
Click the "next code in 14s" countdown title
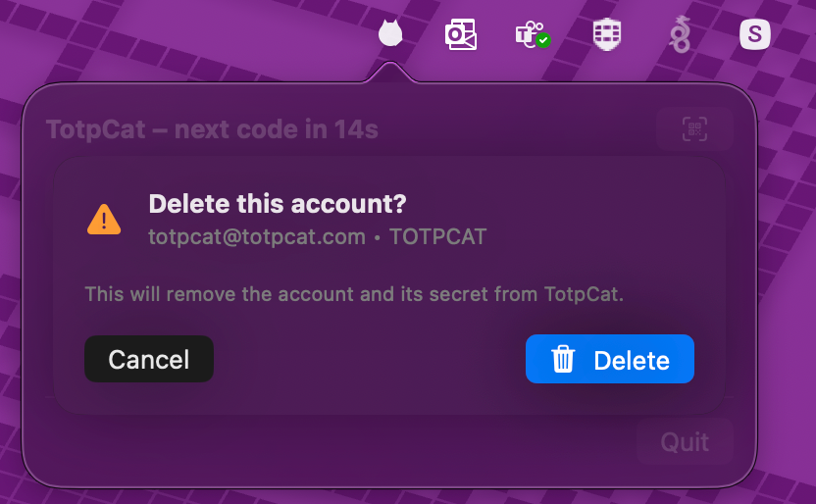[x=277, y=129]
